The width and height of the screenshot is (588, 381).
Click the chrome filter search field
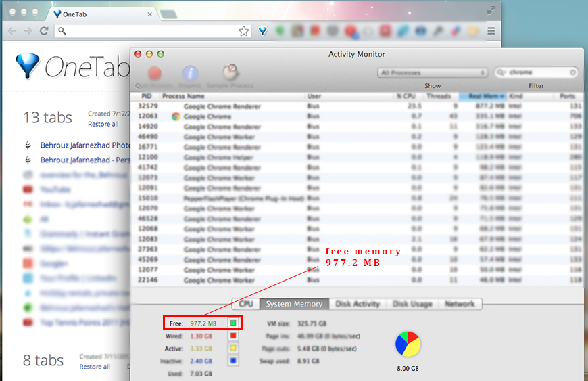tap(536, 72)
